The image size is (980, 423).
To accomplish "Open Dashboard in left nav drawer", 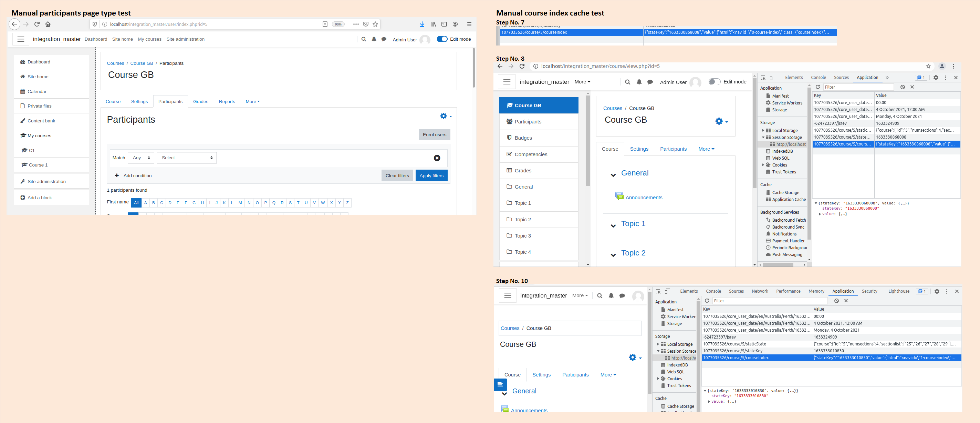I will pos(51,62).
